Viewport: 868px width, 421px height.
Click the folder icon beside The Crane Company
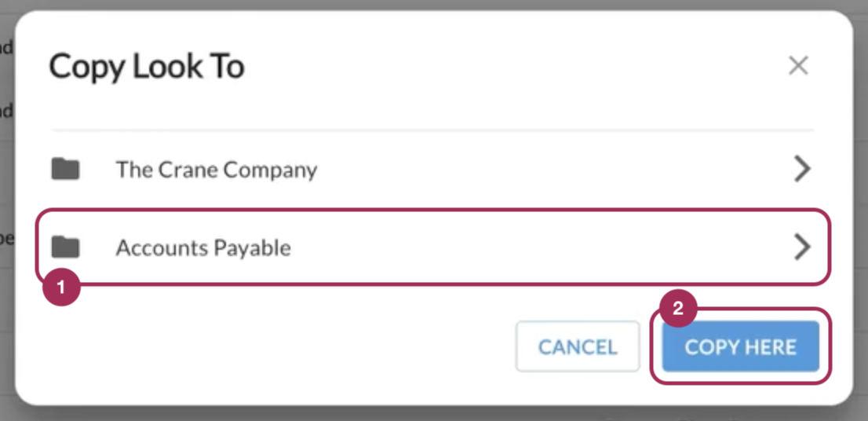65,169
